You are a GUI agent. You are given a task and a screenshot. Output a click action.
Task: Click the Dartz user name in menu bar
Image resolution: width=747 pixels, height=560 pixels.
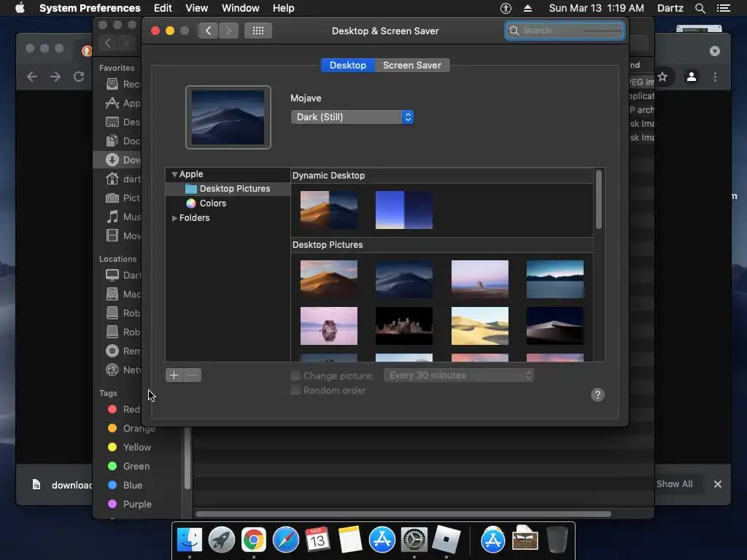click(x=670, y=8)
